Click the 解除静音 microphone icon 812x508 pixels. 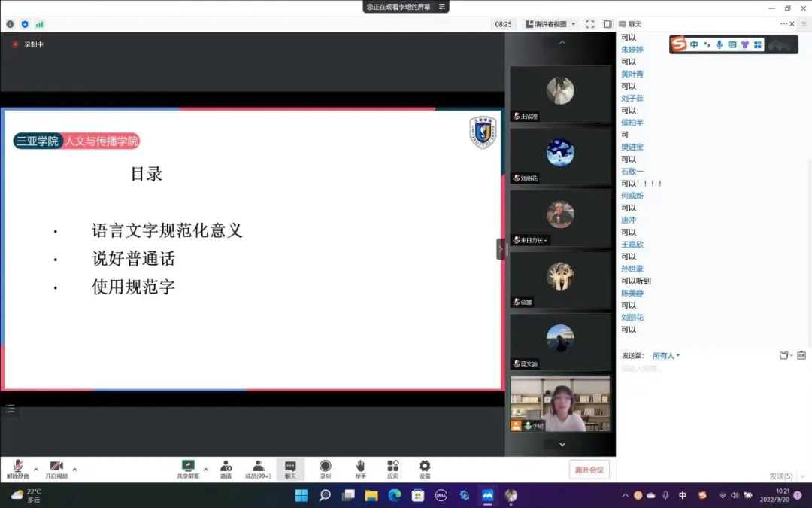tap(17, 467)
